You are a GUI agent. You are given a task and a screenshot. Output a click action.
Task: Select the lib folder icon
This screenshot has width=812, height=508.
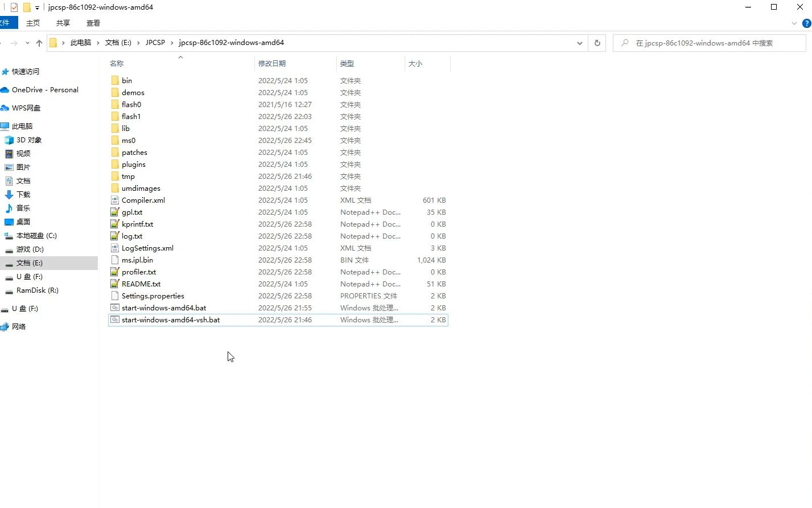tap(115, 128)
